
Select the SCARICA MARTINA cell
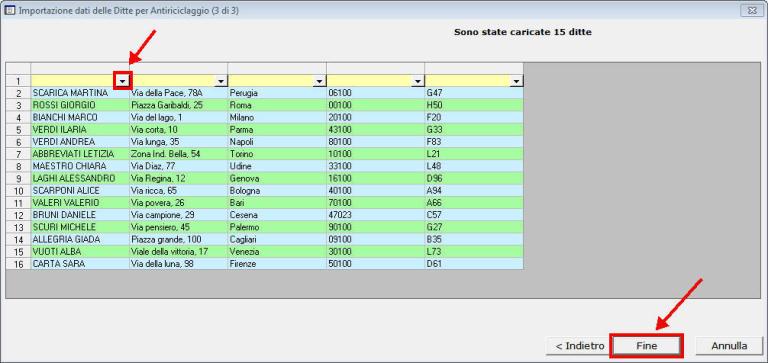coord(80,93)
